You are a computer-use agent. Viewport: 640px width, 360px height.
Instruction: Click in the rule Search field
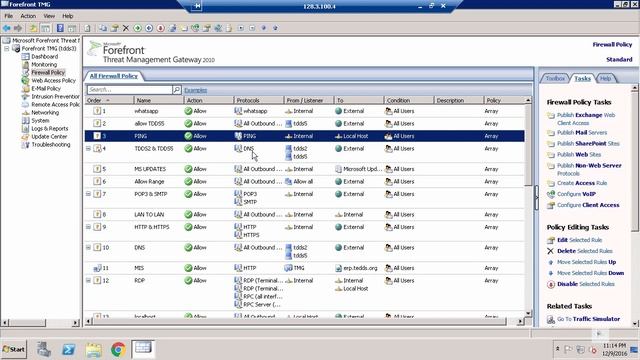(129, 89)
